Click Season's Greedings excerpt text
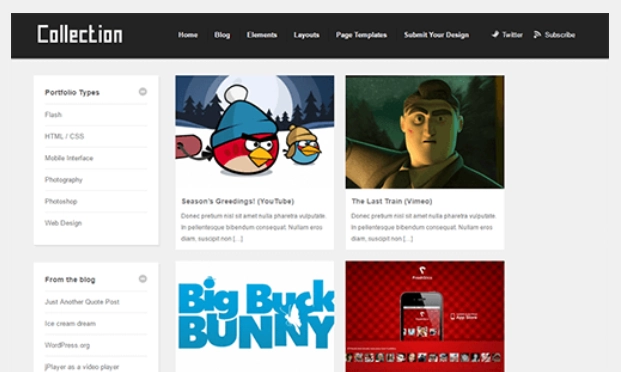Screen dimensions: 621x372 pos(253,227)
